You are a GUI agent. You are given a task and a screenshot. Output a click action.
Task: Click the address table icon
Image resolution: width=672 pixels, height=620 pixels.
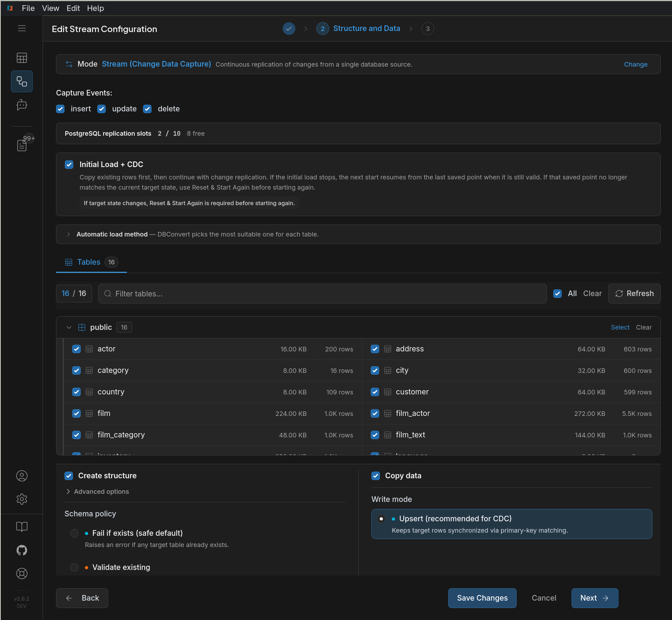tap(388, 349)
